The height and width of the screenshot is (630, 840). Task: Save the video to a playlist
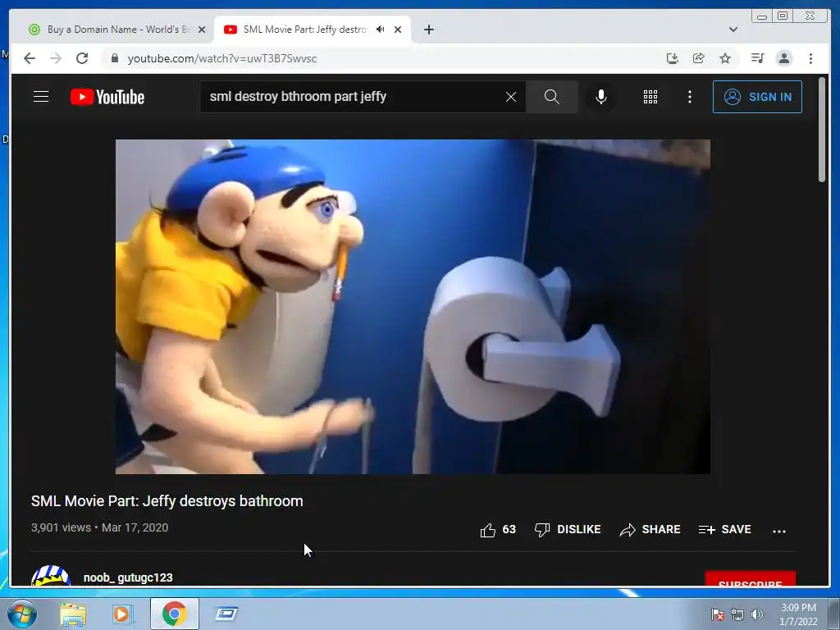725,529
